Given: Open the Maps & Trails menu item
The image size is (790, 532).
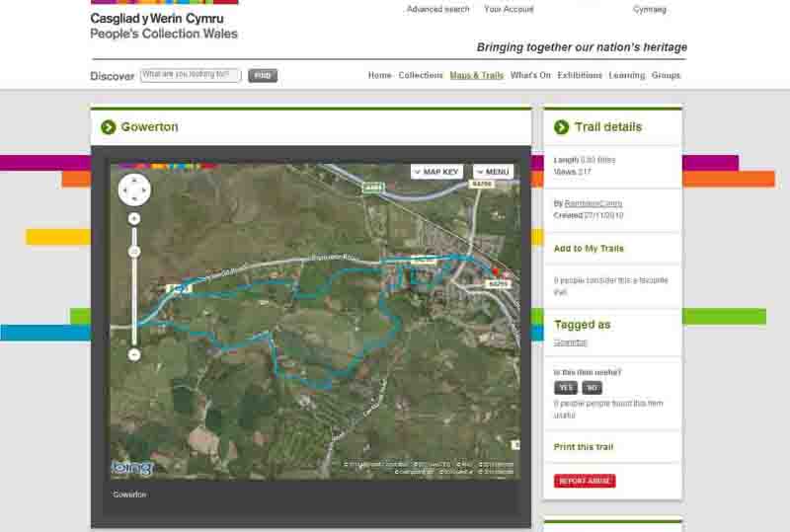Looking at the screenshot, I should click(477, 75).
